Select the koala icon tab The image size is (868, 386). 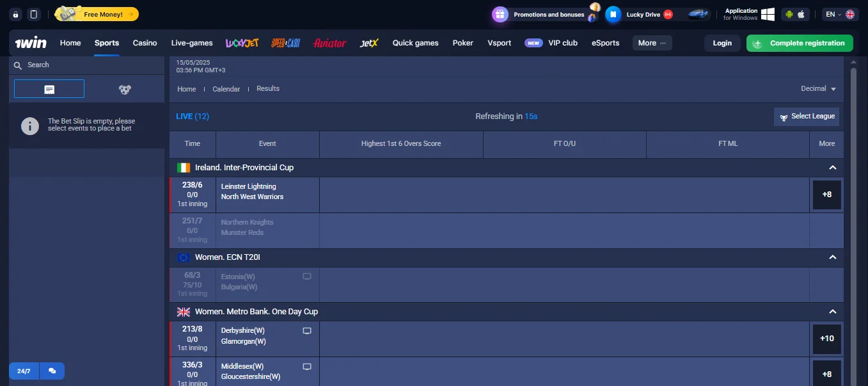pos(125,89)
